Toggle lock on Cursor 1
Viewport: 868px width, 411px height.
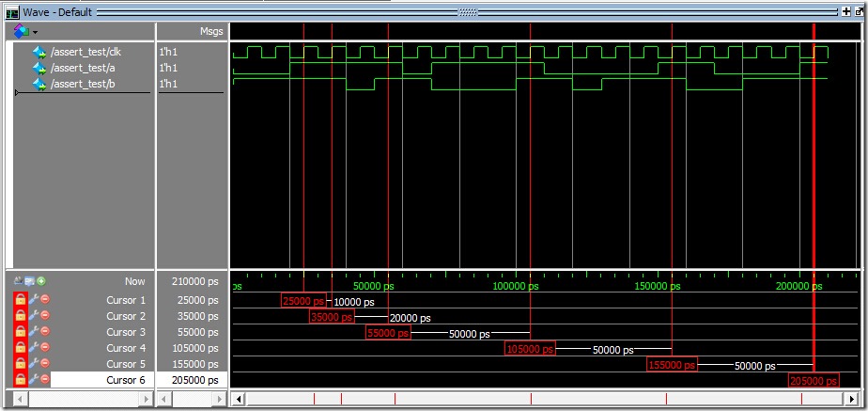20,300
